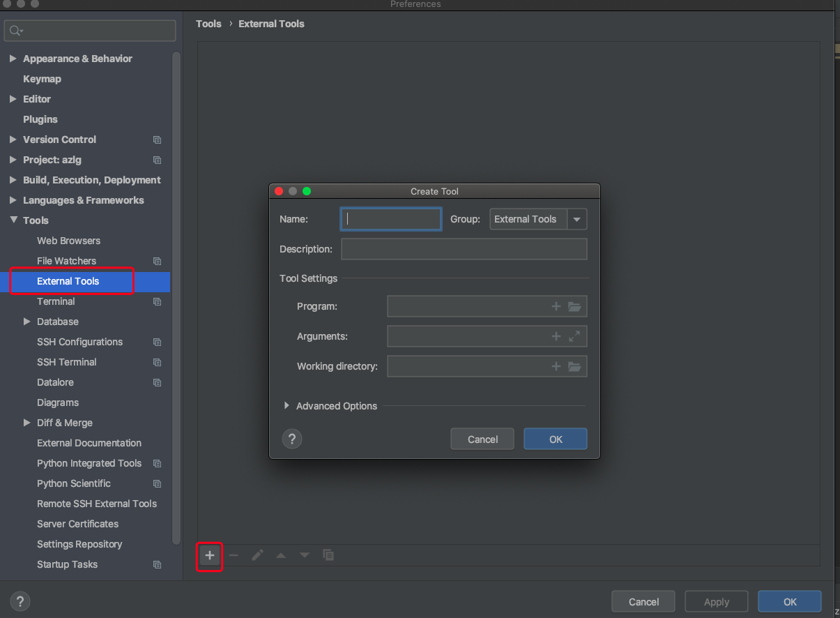Open Web Browsers settings
Screen dimensions: 840x618
pyautogui.click(x=68, y=241)
